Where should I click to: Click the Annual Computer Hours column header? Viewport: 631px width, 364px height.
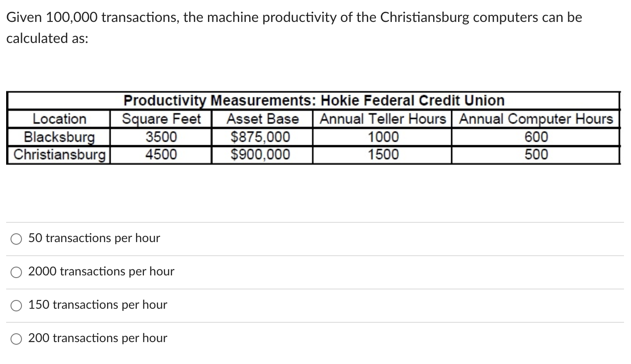[536, 118]
